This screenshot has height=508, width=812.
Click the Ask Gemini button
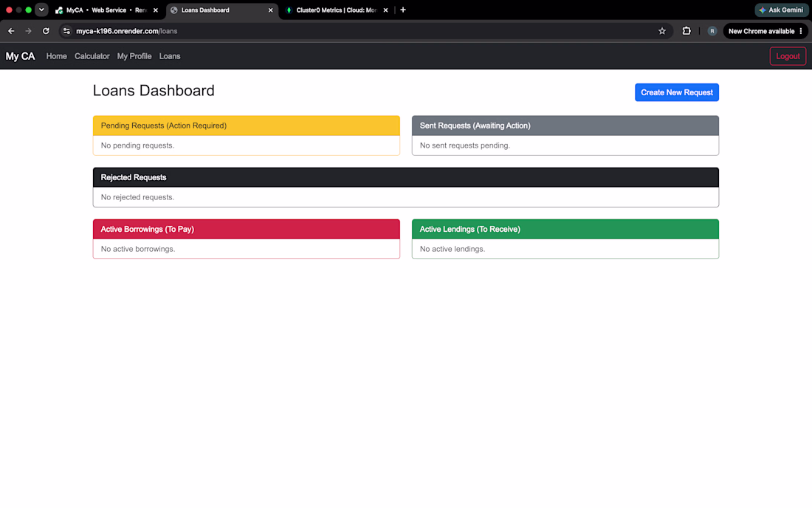tap(782, 10)
